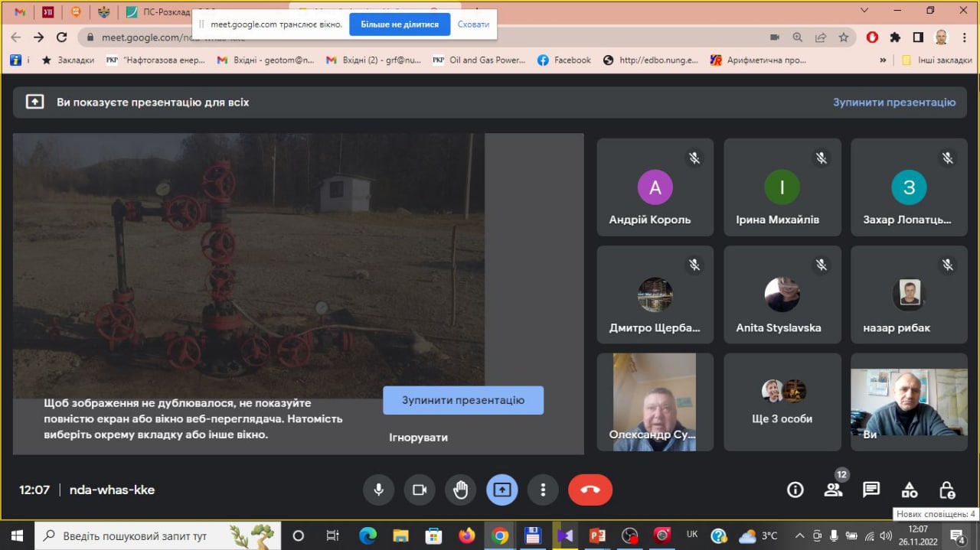Click 'Ігнорувати' to dismiss the warning

tap(418, 438)
